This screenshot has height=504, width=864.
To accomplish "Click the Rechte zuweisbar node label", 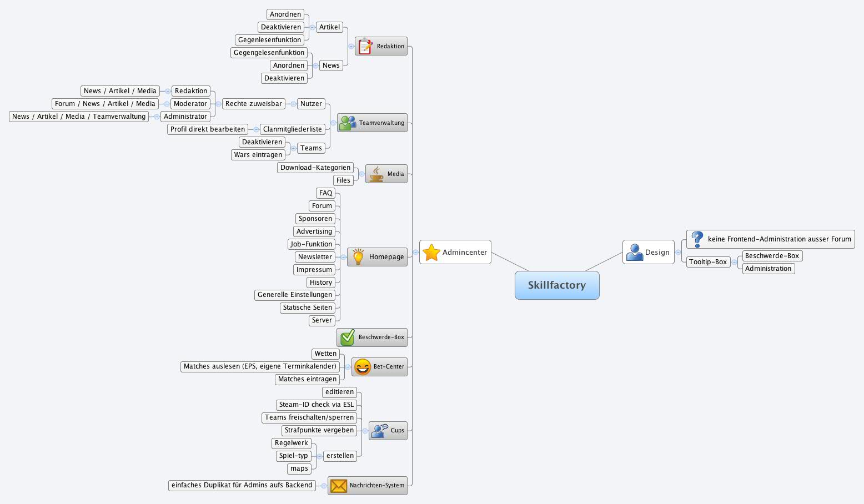I will 253,103.
